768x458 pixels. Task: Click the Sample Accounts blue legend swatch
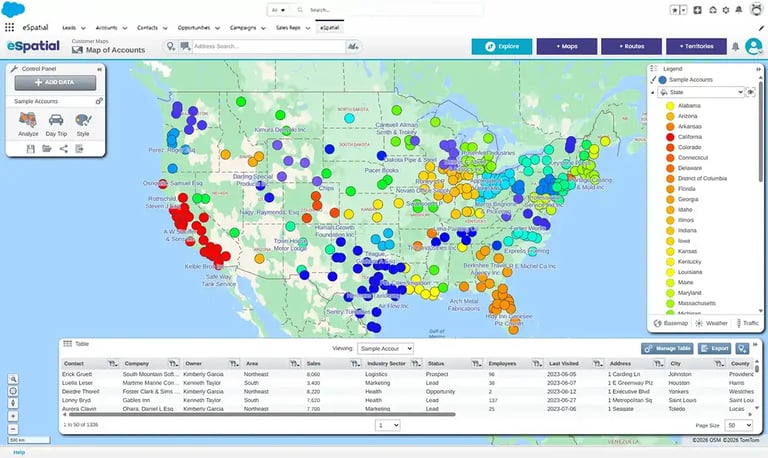point(663,79)
